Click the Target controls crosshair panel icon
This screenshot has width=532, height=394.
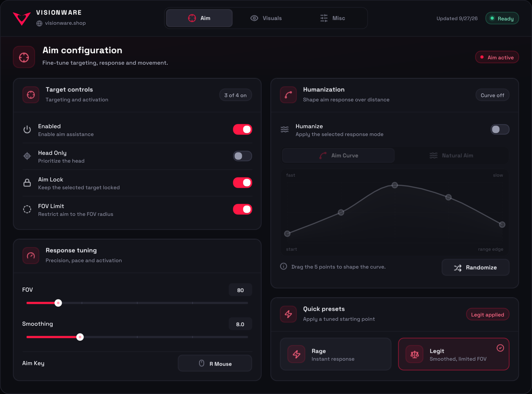(x=31, y=95)
